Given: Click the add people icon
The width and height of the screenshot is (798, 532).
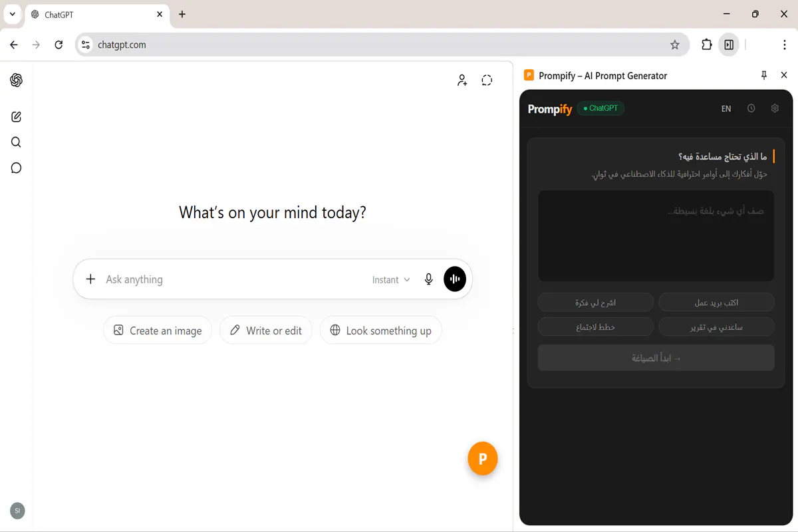Looking at the screenshot, I should click(x=462, y=80).
